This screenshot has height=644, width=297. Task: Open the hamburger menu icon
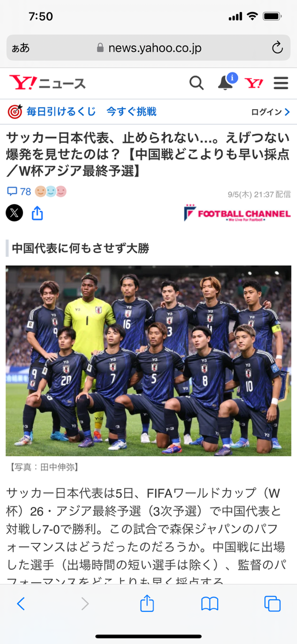[281, 83]
